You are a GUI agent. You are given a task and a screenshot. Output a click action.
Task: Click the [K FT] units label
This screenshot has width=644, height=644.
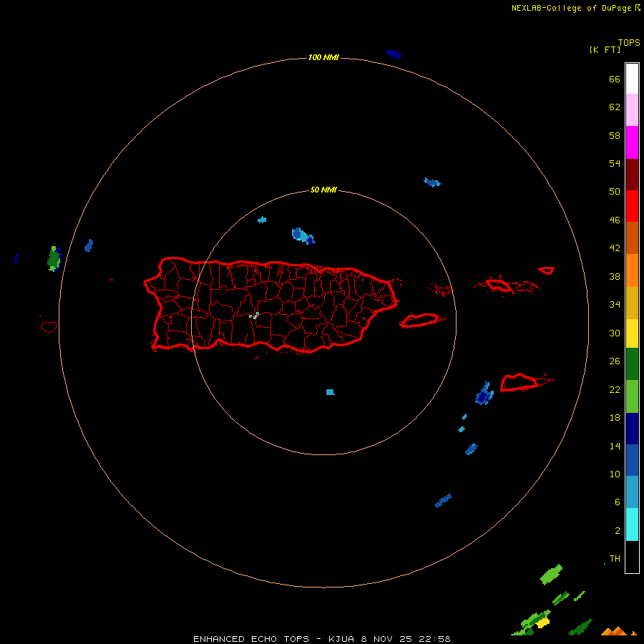click(x=605, y=49)
